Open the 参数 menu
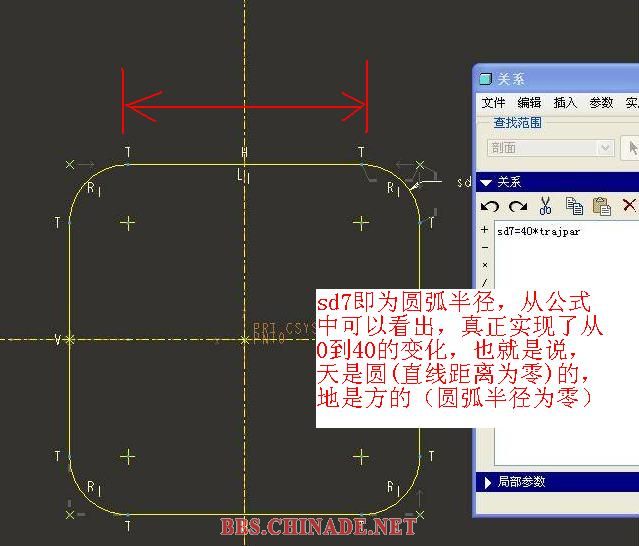This screenshot has width=639, height=546. 601,103
